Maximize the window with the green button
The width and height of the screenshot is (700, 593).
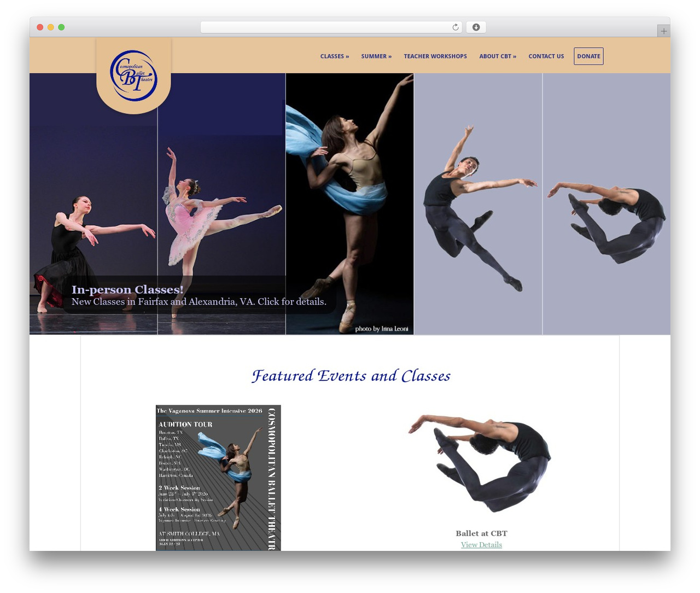tap(61, 27)
